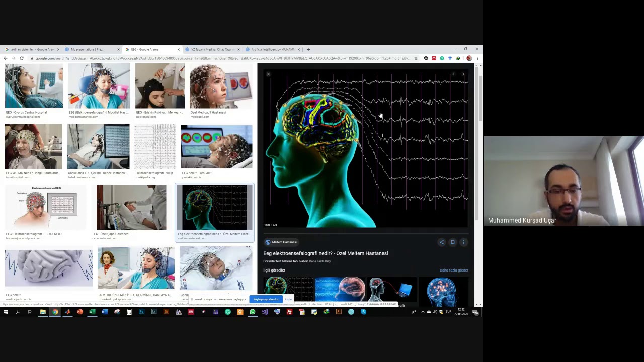Open the Meltem Hastanesi source link
The image size is (644, 362).
pos(281,242)
